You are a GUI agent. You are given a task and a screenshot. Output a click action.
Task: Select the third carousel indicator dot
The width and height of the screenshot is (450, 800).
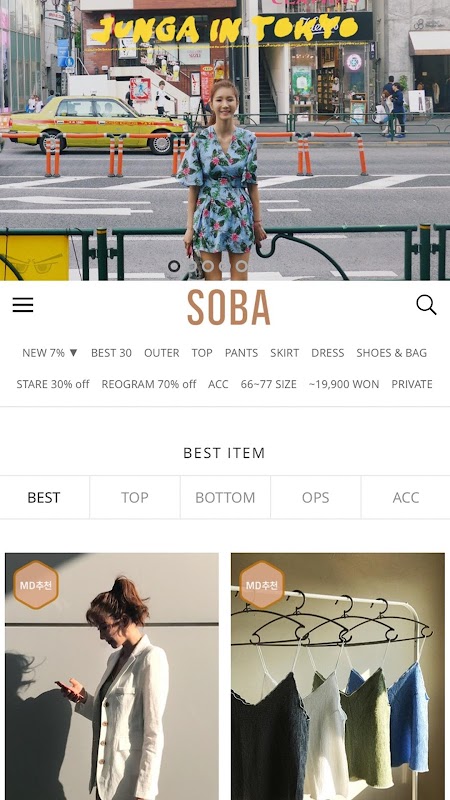pyautogui.click(x=208, y=266)
